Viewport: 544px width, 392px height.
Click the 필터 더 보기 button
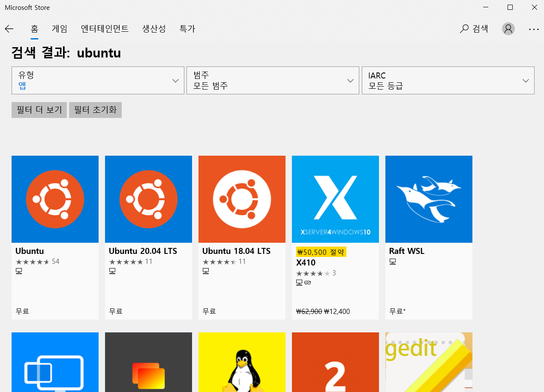(39, 110)
